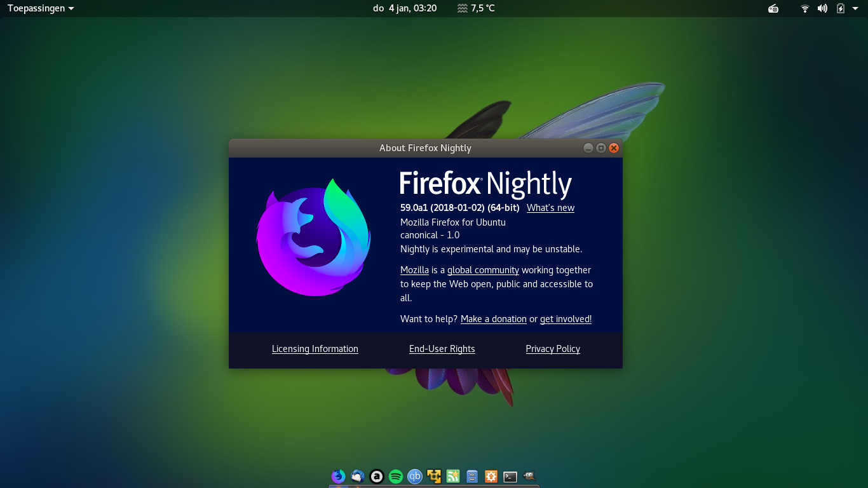Image resolution: width=868 pixels, height=488 pixels.
Task: Click the Firefox Nightly logo in dialog
Action: coord(314,238)
